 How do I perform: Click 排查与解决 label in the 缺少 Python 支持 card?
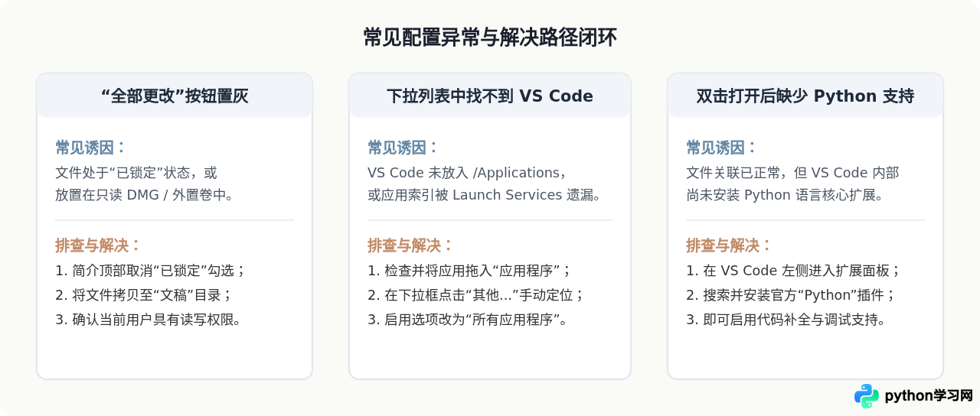pos(730,245)
